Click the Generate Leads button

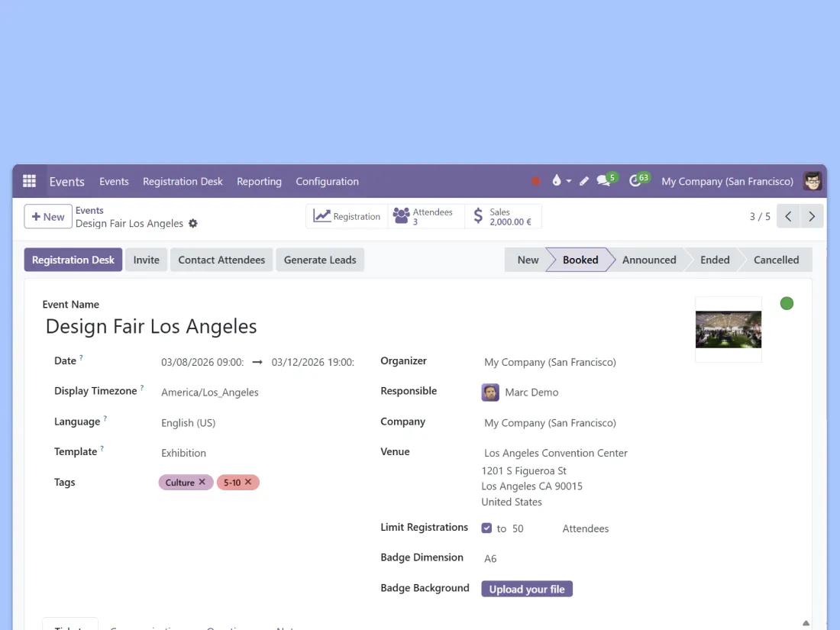pos(320,260)
